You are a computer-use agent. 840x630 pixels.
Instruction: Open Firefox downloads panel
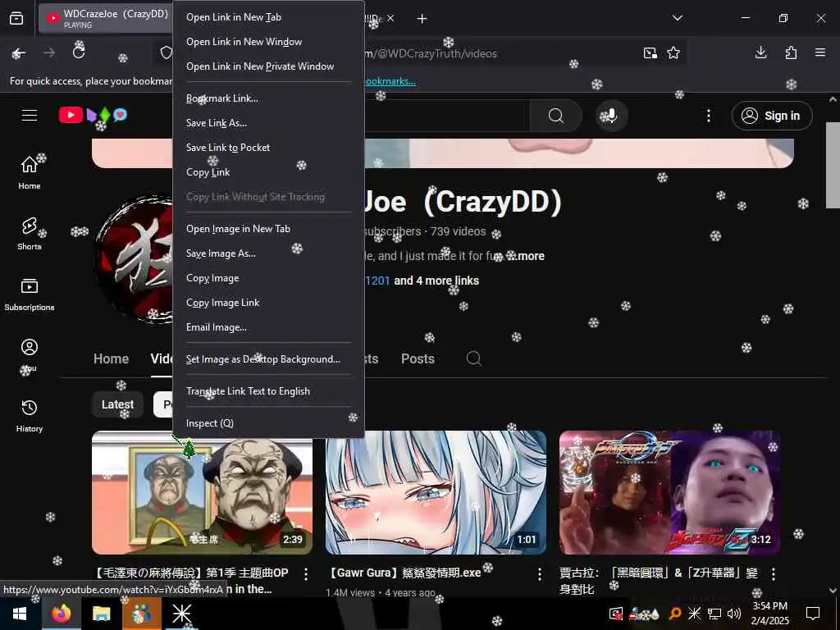pos(760,52)
